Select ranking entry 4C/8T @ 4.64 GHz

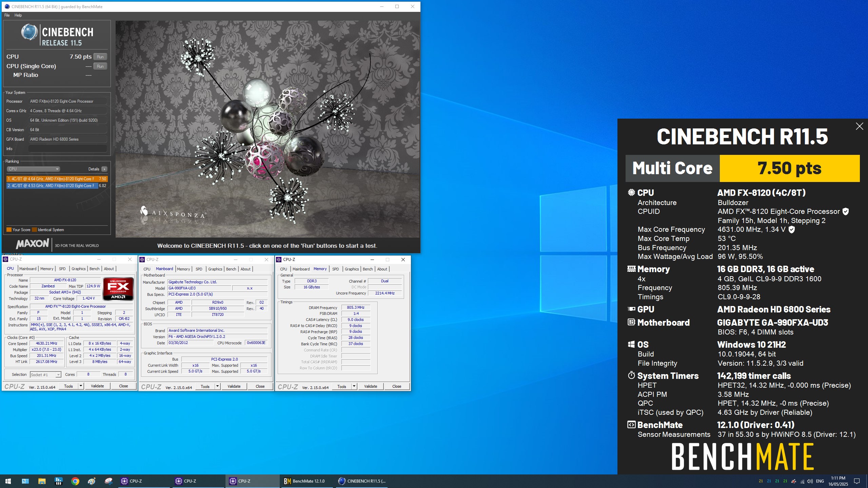(57, 179)
